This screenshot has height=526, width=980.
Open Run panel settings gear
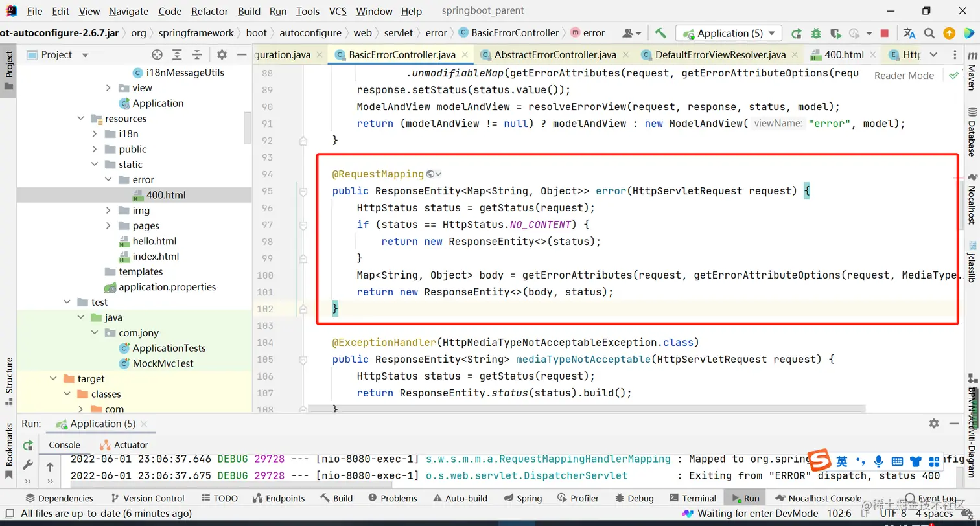pos(934,424)
